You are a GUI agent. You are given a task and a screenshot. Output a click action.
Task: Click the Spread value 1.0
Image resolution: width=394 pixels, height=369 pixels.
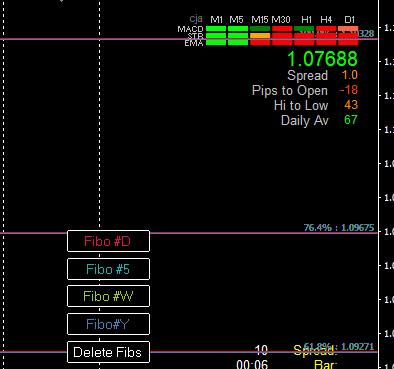pos(350,75)
